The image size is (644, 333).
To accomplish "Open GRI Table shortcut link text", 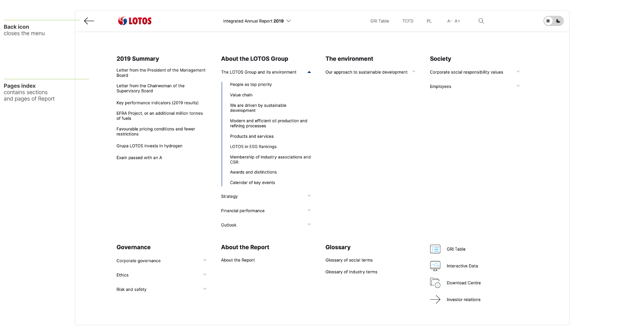I will click(x=456, y=249).
